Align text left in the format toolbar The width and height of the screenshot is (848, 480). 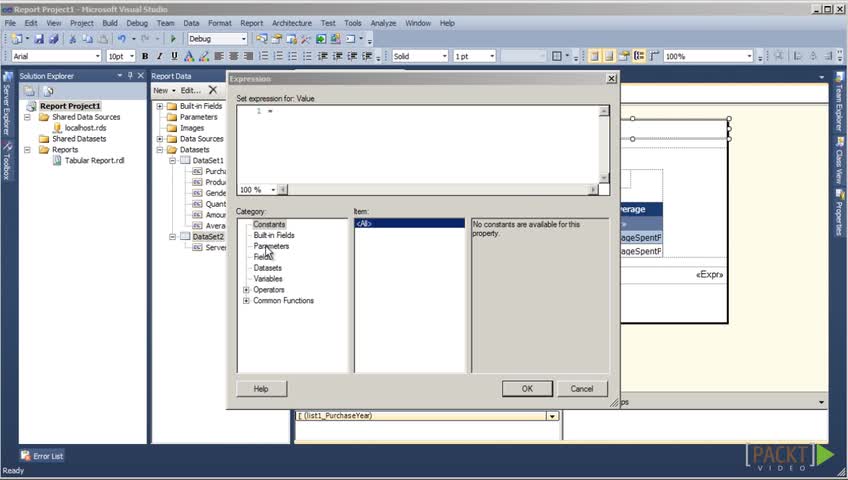pos(219,56)
